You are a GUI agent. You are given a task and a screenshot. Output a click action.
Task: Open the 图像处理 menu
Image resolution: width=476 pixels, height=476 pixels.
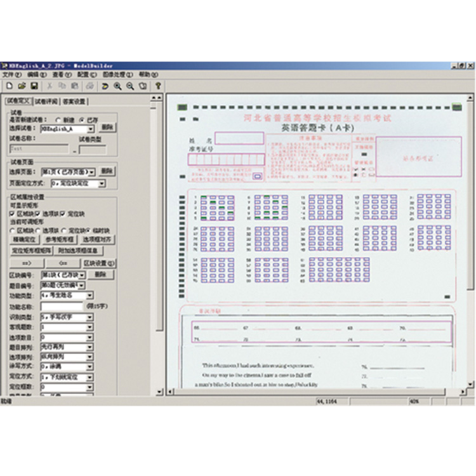tap(118, 74)
